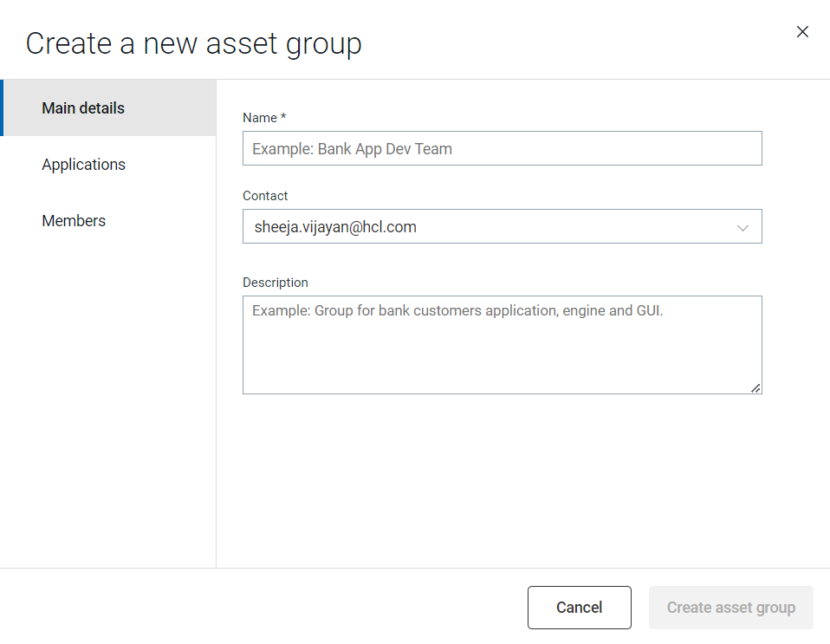Switch to the Members section
The width and height of the screenshot is (830, 644).
(x=74, y=220)
